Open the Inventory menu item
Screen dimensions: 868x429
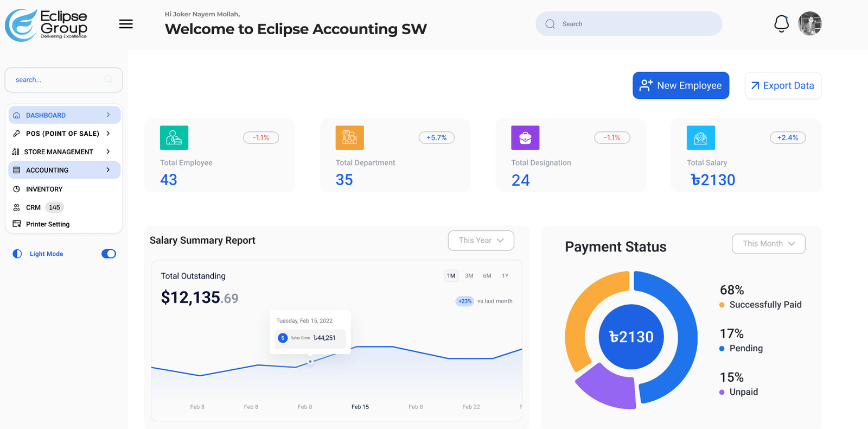coord(44,189)
